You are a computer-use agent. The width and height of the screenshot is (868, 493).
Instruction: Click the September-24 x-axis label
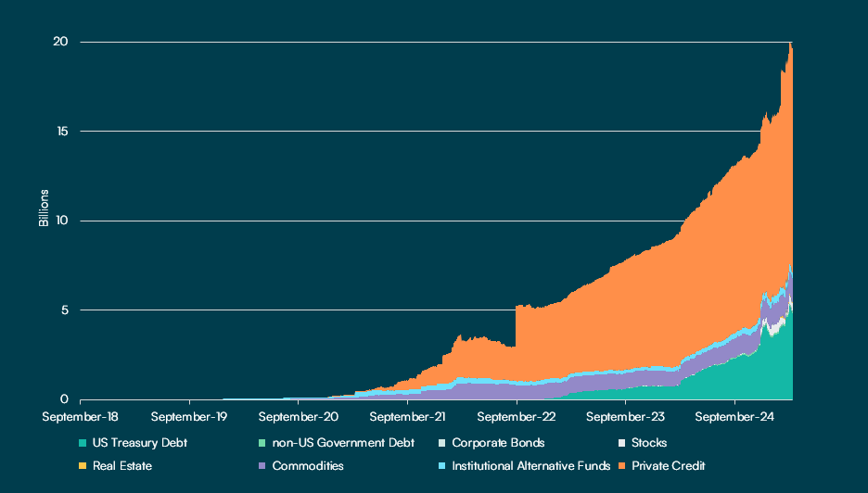734,416
